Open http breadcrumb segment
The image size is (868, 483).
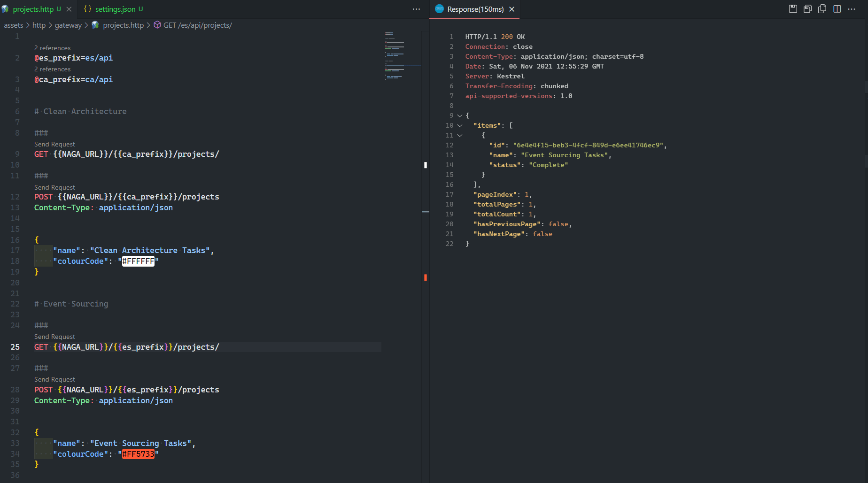(39, 25)
